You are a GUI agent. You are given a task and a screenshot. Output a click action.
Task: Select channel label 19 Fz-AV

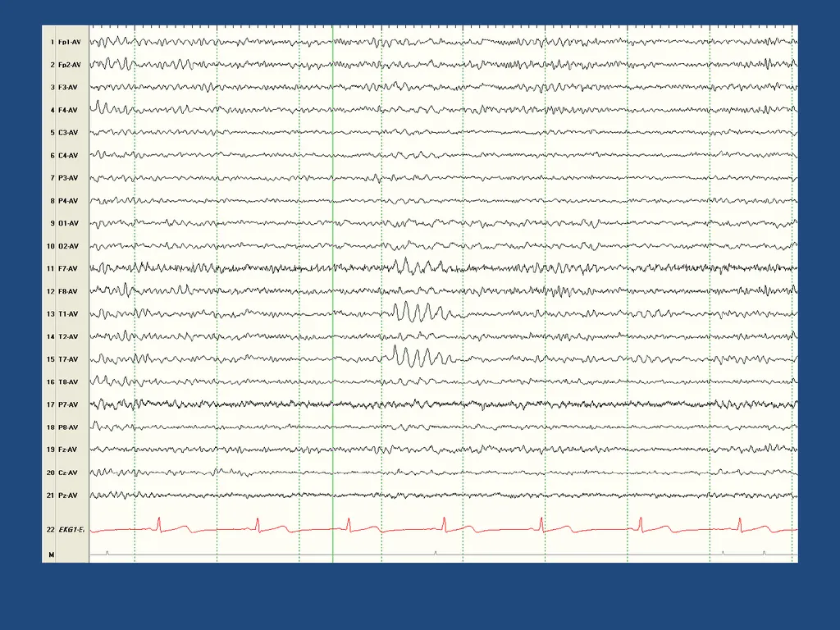click(62, 450)
